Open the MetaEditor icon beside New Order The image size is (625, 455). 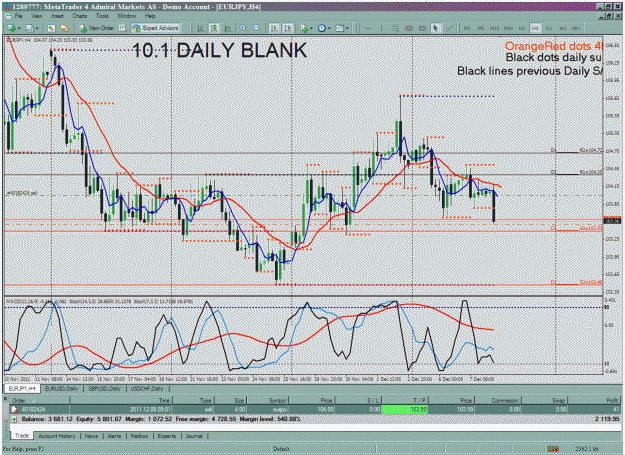(122, 28)
